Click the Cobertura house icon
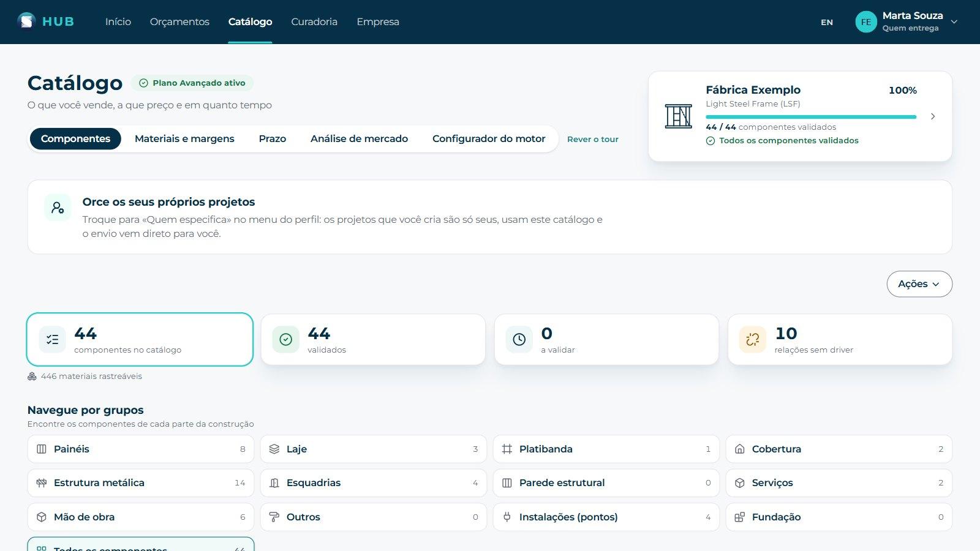Image resolution: width=980 pixels, height=551 pixels. 740,449
